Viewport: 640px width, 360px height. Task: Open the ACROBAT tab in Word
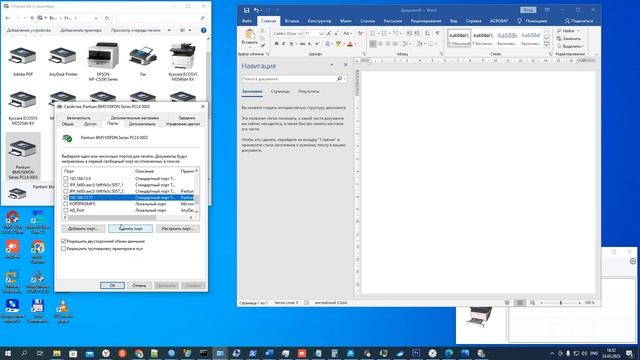point(499,21)
